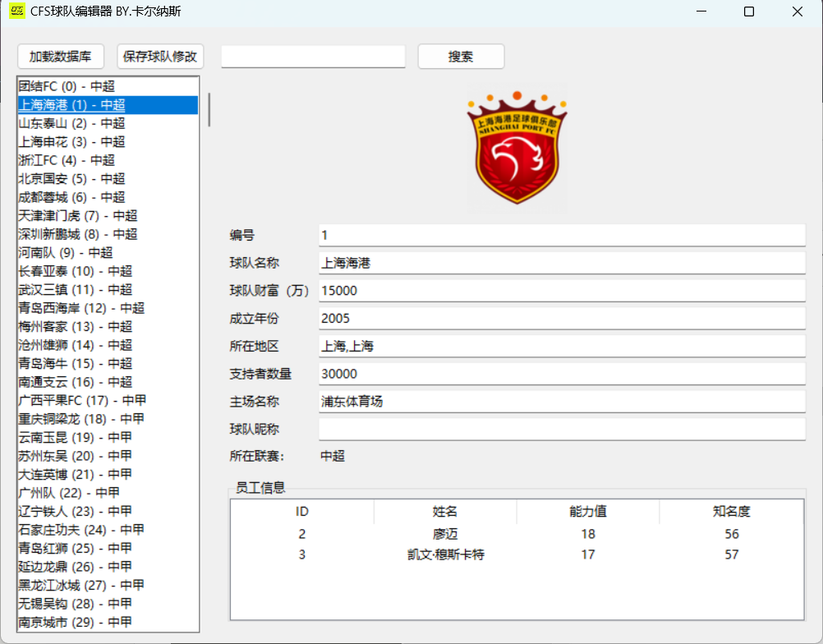Click the 所在地区 field showing 上海,上海

(562, 347)
